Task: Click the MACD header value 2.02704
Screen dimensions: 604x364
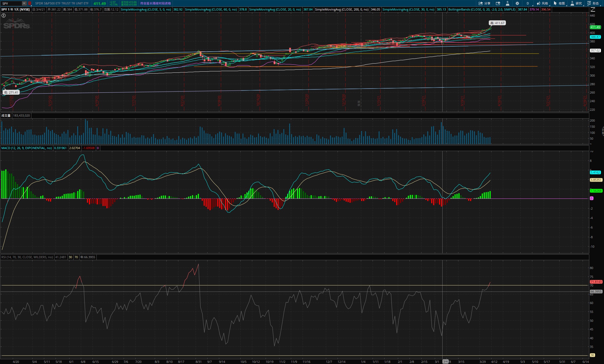Action: click(x=75, y=148)
